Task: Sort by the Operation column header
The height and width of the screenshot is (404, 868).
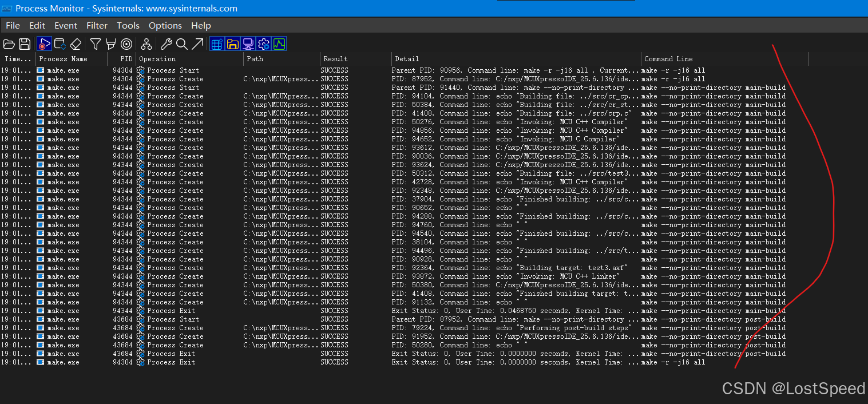Action: point(190,59)
